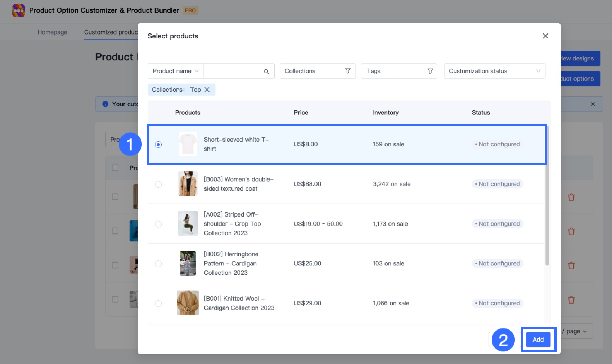Click the Price column header

click(x=301, y=113)
